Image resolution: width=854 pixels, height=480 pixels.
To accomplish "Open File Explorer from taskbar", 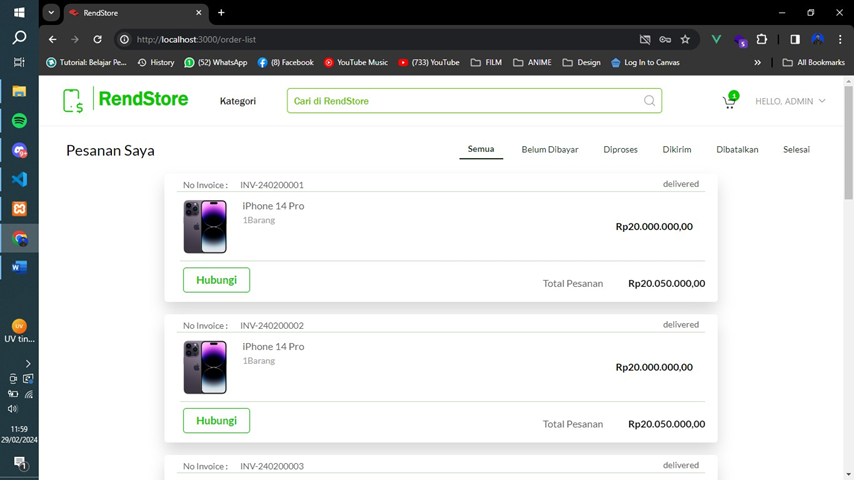I will [x=19, y=91].
